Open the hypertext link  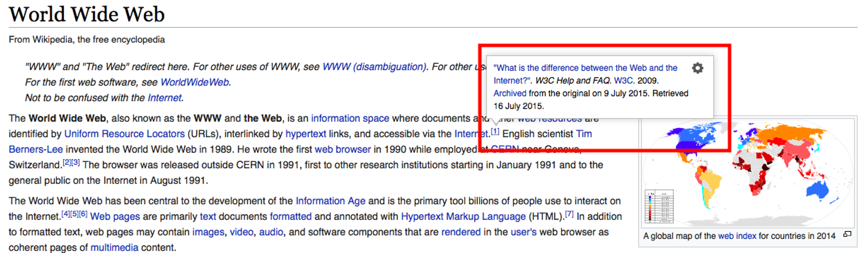306,134
